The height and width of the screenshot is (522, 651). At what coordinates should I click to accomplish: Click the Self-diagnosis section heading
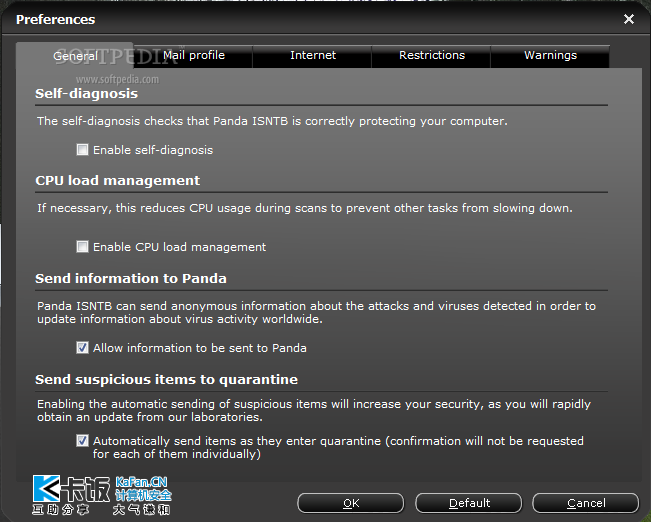point(86,94)
